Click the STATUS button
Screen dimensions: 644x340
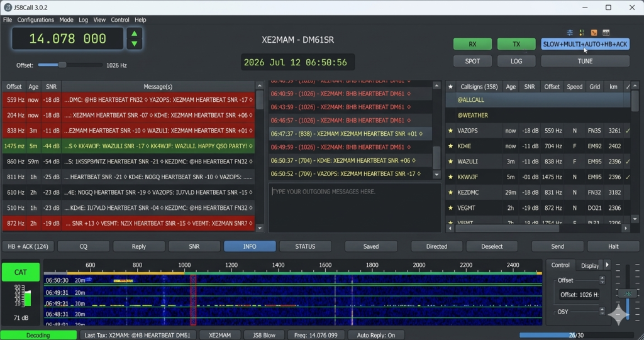(x=305, y=246)
